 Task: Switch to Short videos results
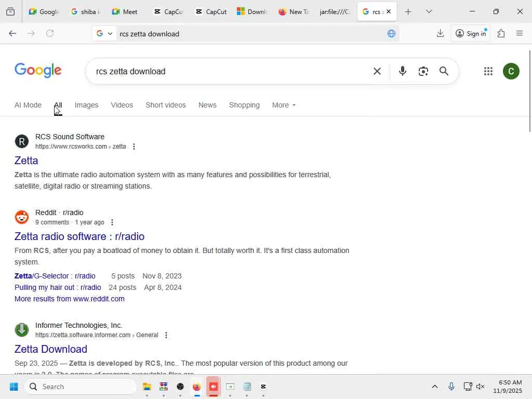click(x=166, y=105)
